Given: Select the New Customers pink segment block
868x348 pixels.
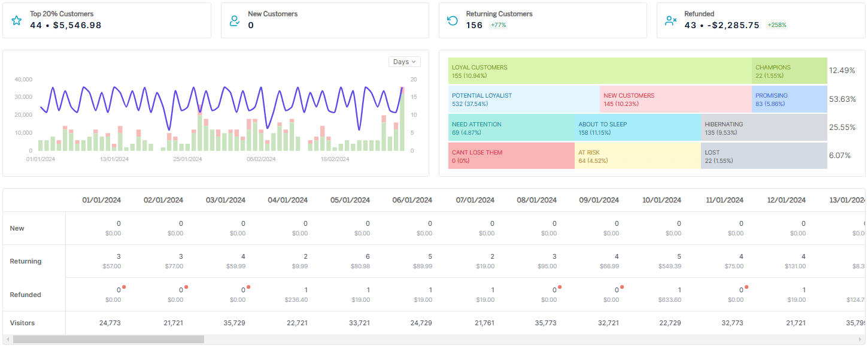Looking at the screenshot, I should point(676,99).
